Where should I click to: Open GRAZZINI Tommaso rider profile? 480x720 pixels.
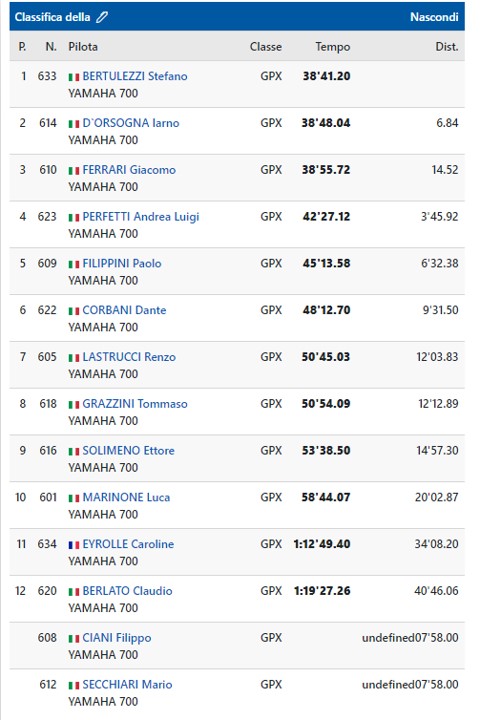pos(135,404)
